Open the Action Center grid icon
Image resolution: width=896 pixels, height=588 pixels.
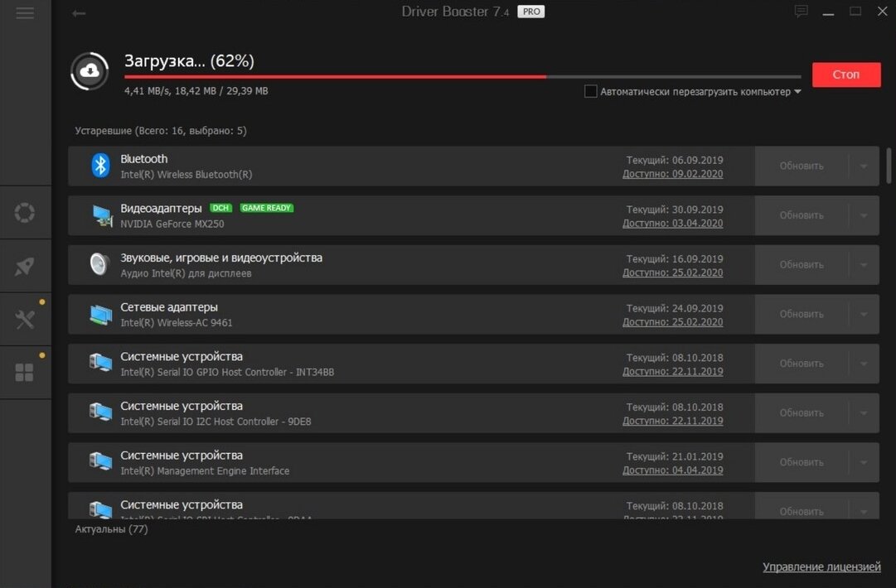tap(25, 373)
